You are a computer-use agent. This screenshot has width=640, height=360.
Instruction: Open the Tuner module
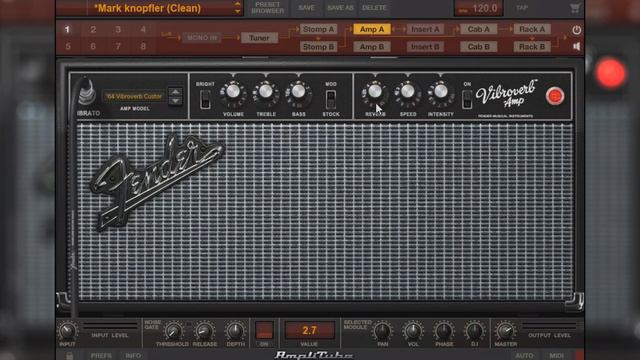(x=259, y=38)
